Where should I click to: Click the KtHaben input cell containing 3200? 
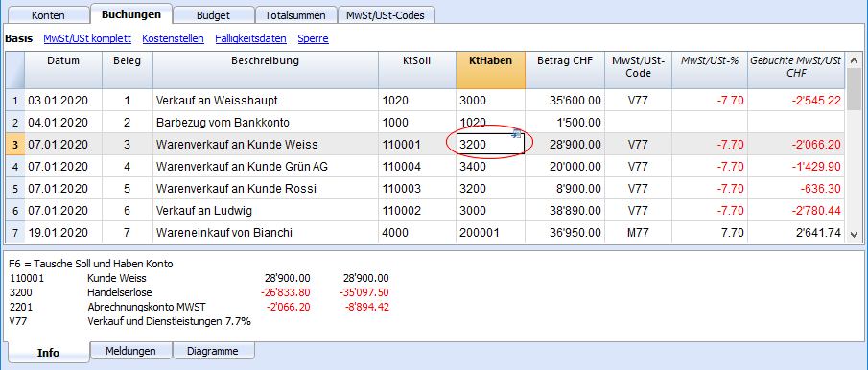pyautogui.click(x=490, y=145)
